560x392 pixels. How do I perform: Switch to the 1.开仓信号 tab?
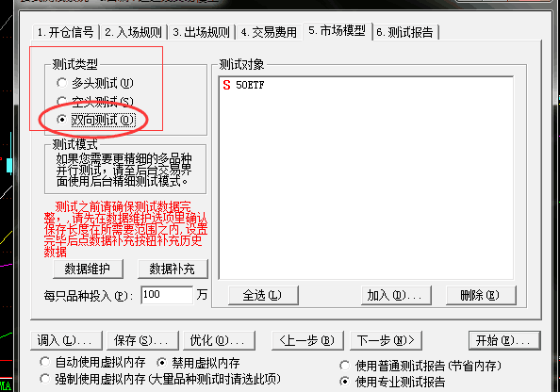tap(66, 32)
